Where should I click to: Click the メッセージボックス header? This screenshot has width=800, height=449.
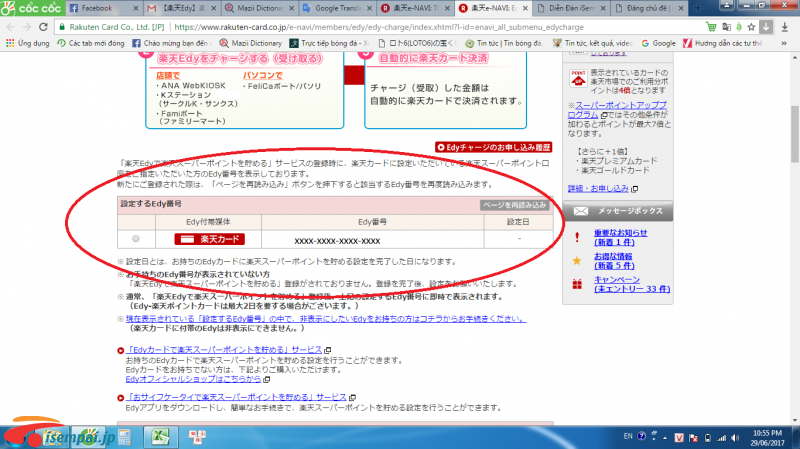(x=618, y=211)
